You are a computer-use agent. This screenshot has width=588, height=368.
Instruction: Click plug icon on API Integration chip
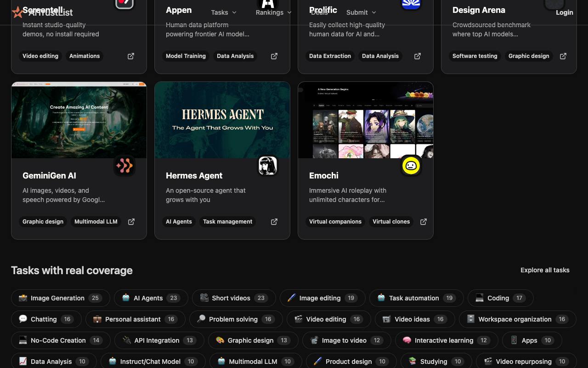point(127,340)
